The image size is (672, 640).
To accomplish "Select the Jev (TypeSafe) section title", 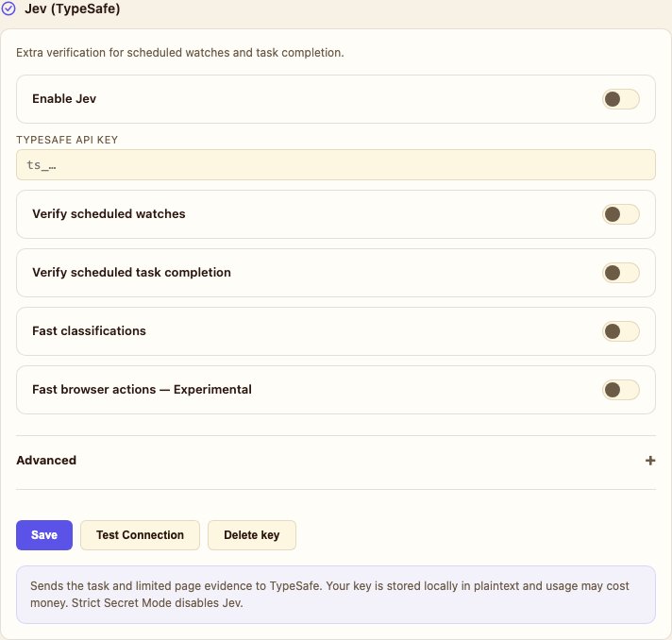I will 73,8.
